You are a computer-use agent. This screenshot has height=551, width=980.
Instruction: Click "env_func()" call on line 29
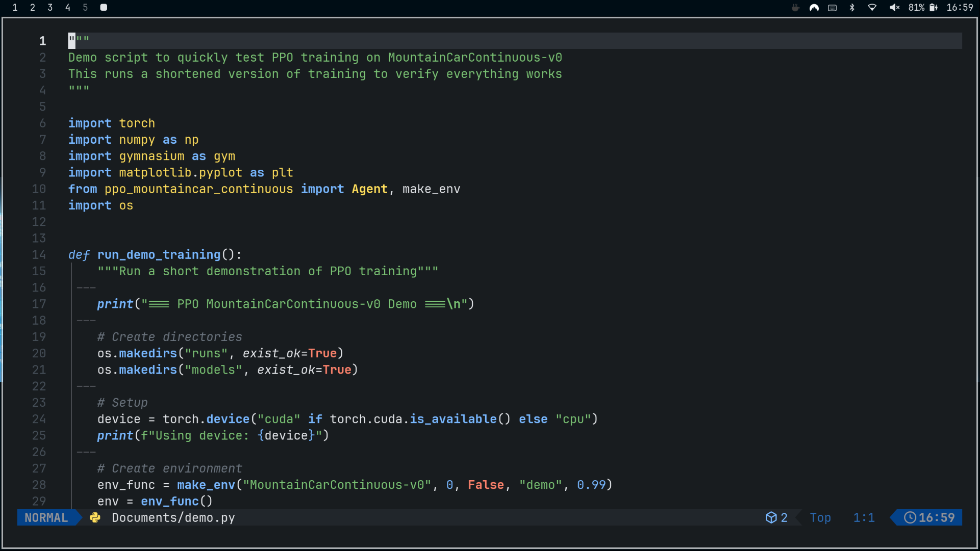coord(177,501)
